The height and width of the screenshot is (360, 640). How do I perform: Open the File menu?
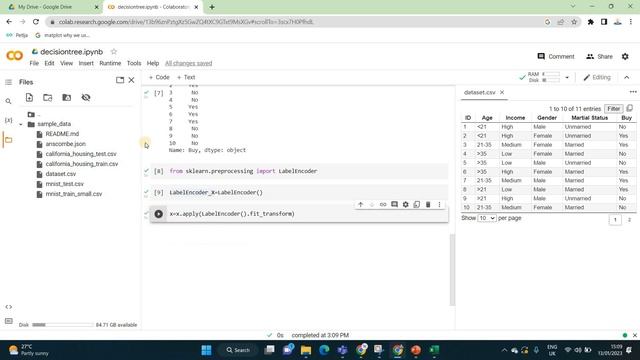point(34,63)
